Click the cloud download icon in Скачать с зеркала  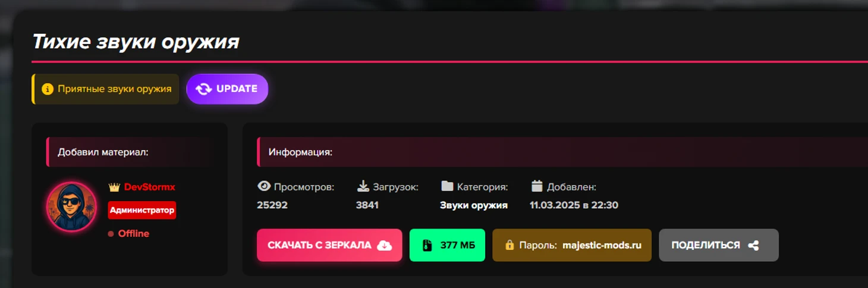click(385, 245)
